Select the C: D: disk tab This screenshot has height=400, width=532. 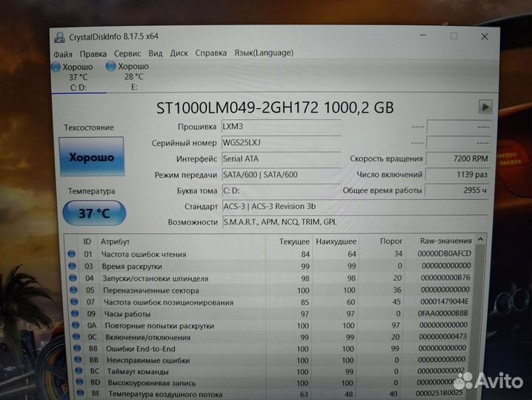78,77
